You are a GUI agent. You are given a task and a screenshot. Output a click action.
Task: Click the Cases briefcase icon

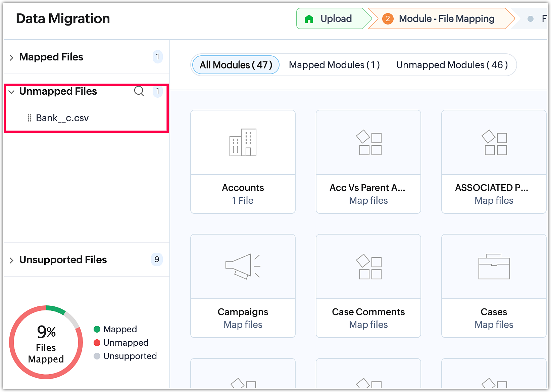(494, 266)
